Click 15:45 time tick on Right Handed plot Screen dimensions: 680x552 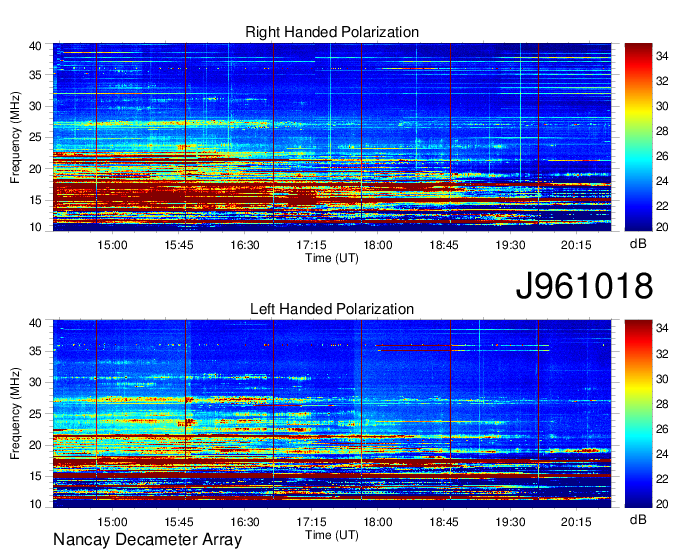click(x=179, y=245)
